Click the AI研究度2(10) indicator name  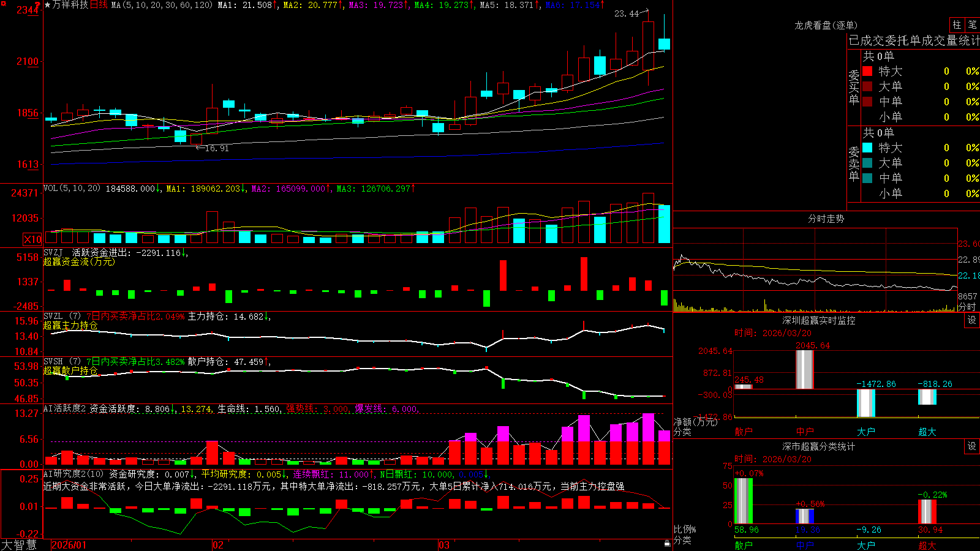coord(73,474)
